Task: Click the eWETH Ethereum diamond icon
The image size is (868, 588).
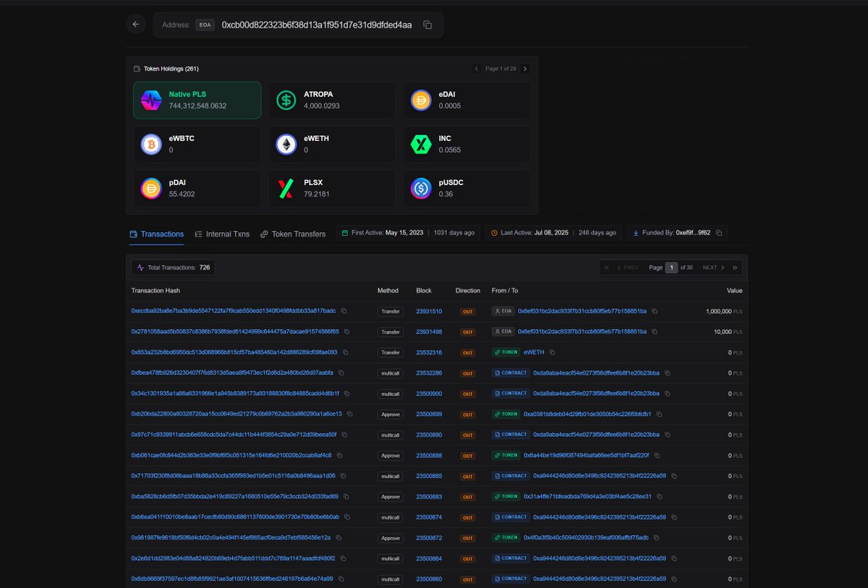Action: [286, 144]
